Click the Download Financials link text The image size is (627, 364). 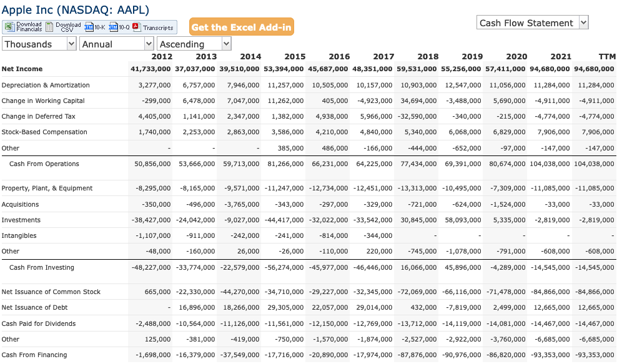29,27
